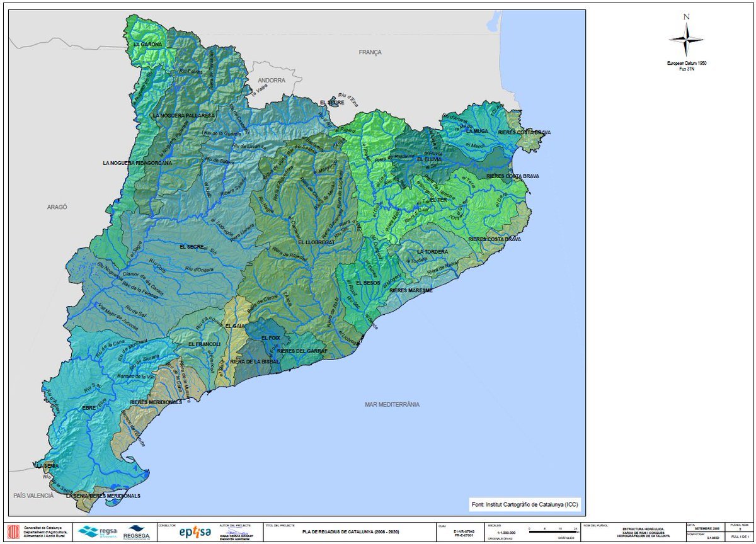Click the north arrow compass rose
The image size is (756, 544).
[686, 38]
